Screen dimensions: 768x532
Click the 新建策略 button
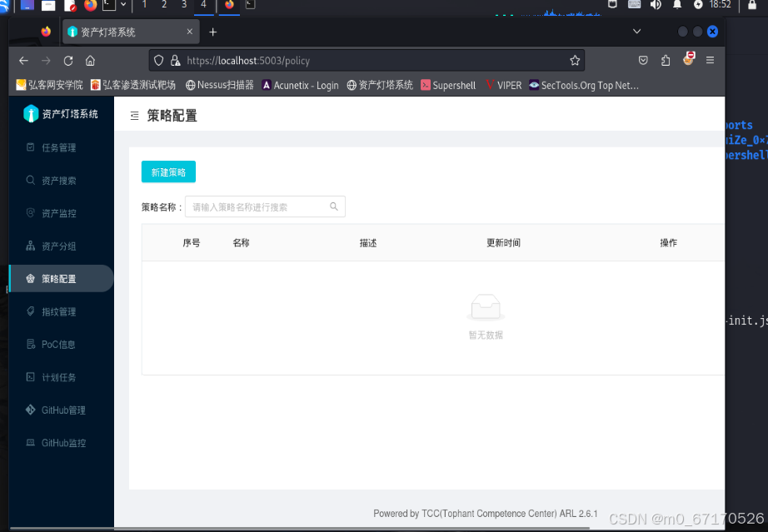168,172
